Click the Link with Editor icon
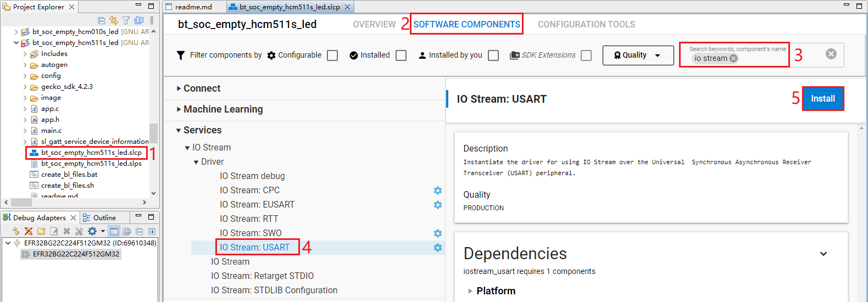 click(x=114, y=20)
